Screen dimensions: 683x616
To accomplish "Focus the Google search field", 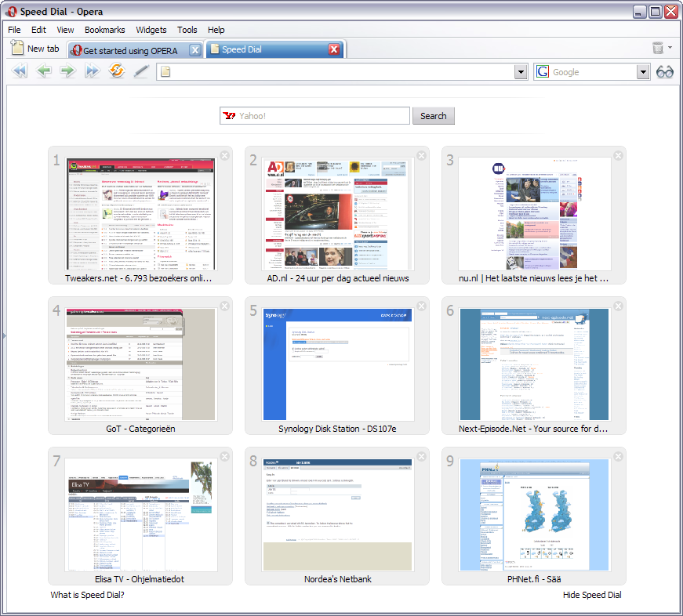I will [x=594, y=72].
